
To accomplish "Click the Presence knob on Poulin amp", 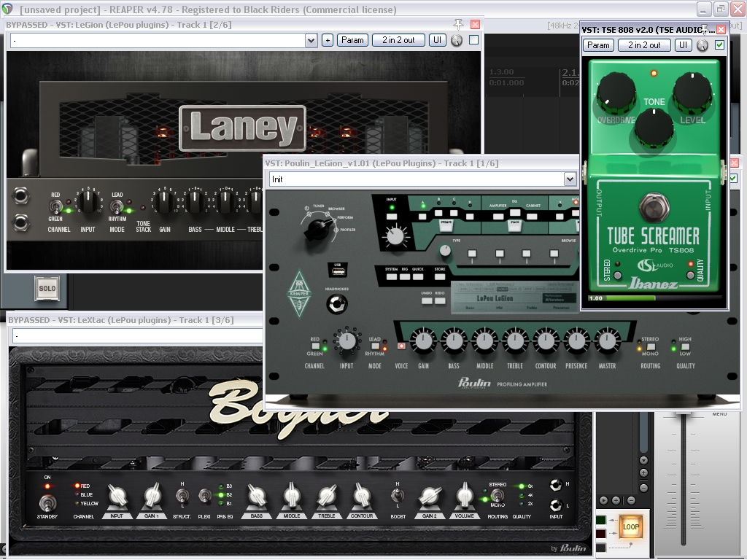I will click(576, 341).
